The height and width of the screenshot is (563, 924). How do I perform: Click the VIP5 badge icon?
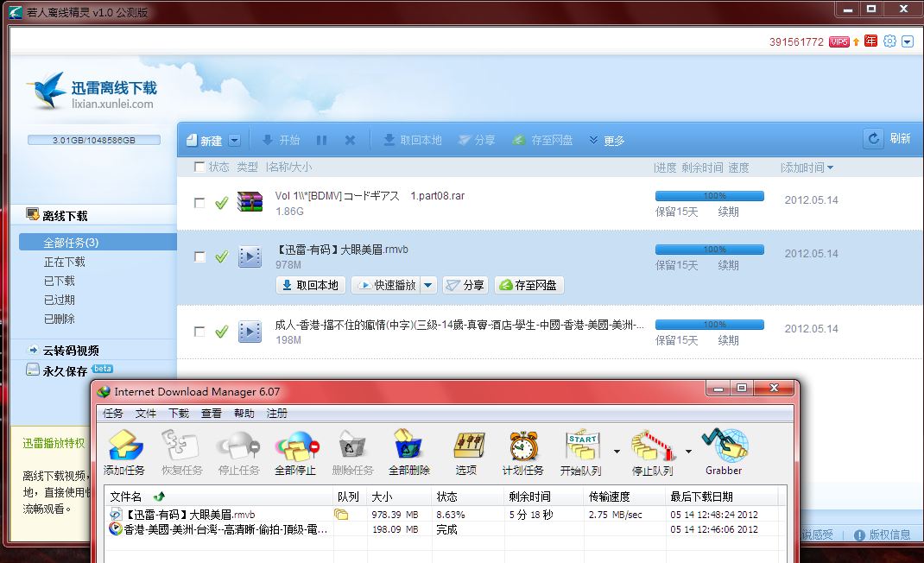click(x=839, y=41)
